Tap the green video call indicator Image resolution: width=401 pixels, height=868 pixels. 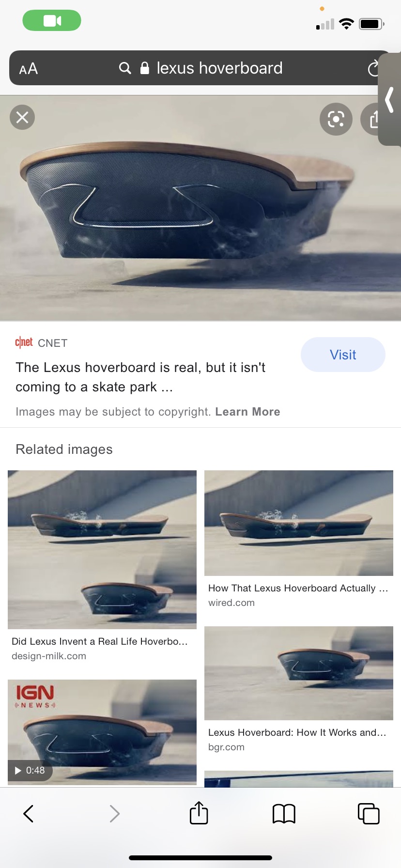(52, 20)
